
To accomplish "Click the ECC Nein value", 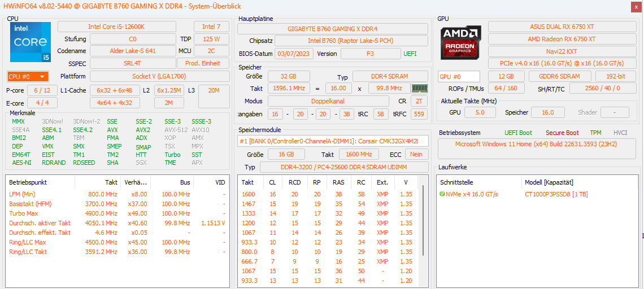I will tap(416, 154).
